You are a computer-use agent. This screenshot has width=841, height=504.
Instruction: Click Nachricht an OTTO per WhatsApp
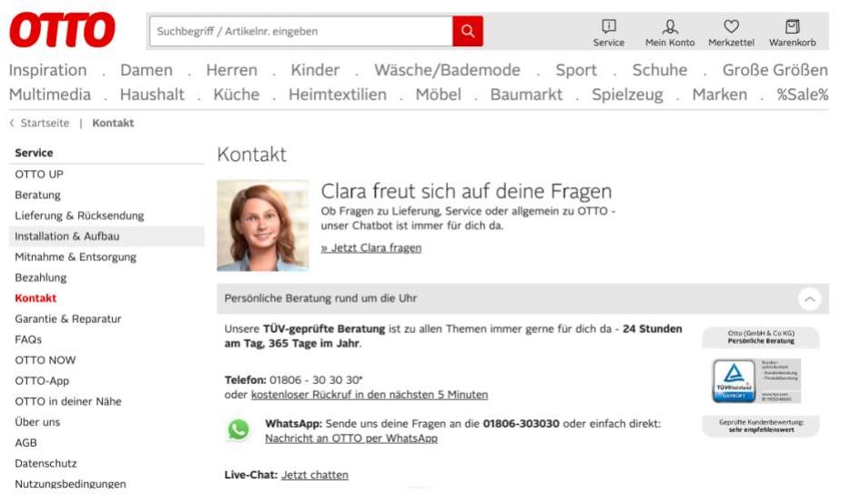coord(351,438)
